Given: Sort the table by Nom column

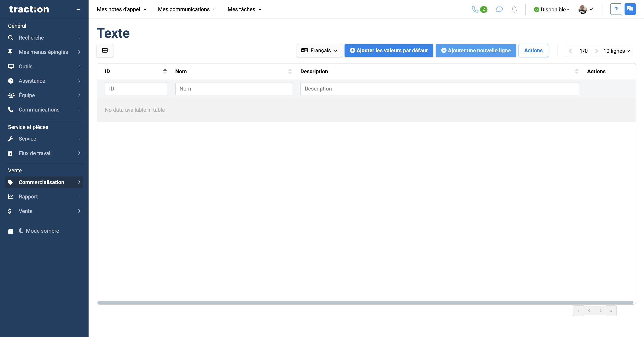Looking at the screenshot, I should click(x=290, y=71).
